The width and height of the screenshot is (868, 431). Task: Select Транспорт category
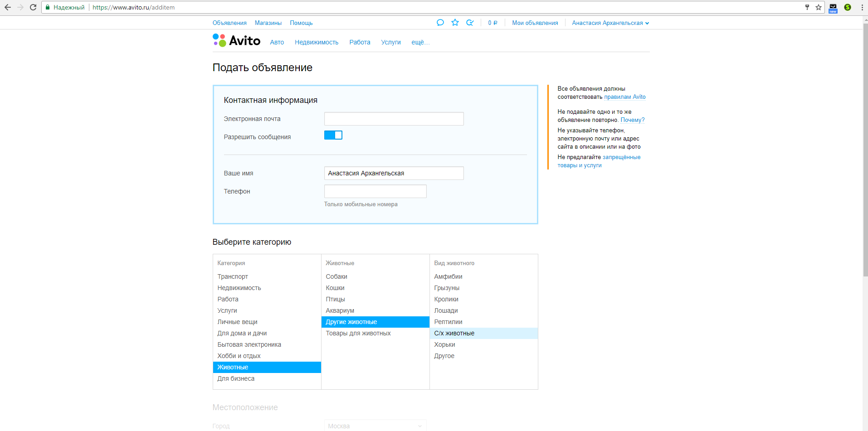267,276
